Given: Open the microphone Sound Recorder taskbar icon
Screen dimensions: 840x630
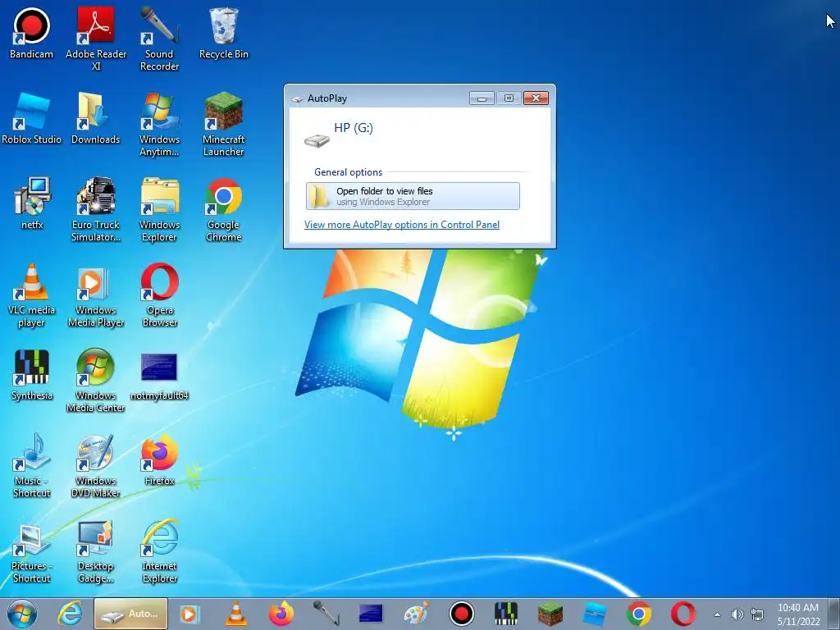Looking at the screenshot, I should point(326,614).
